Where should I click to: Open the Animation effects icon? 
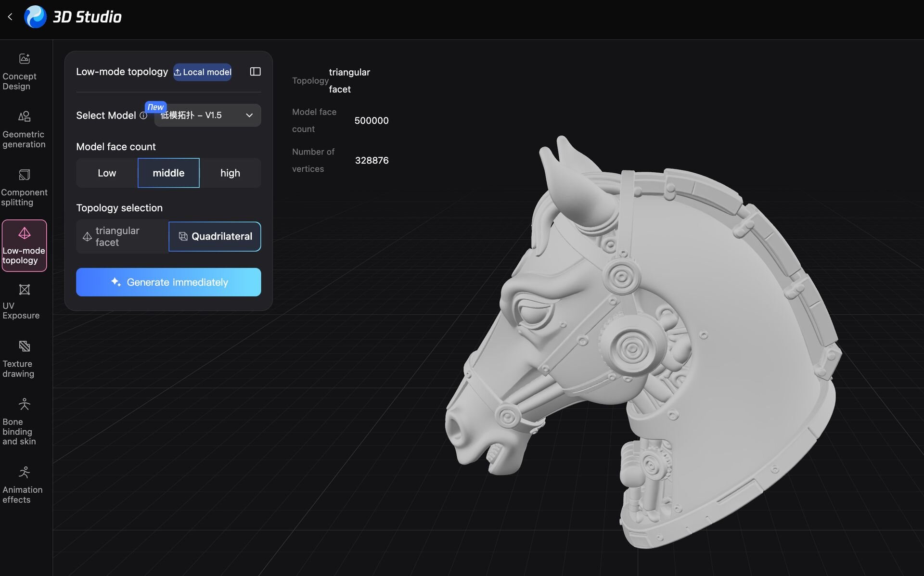point(24,473)
